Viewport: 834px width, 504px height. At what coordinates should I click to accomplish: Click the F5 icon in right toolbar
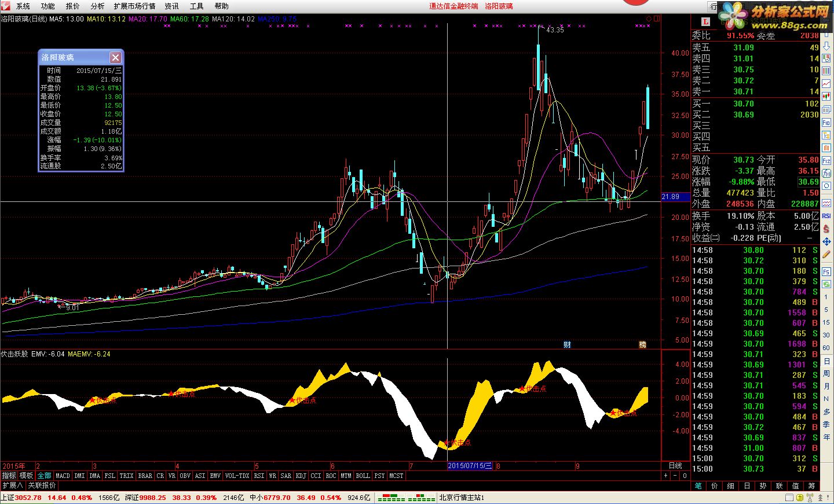tap(826, 271)
